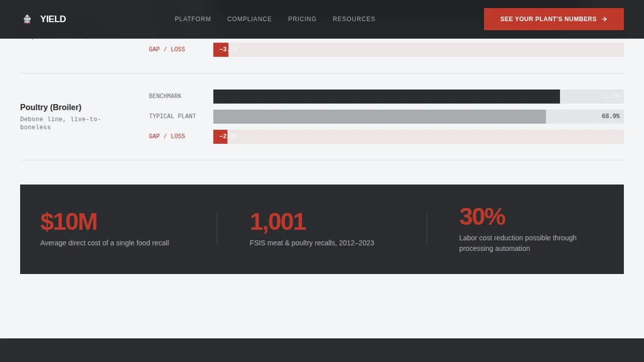Image resolution: width=644 pixels, height=362 pixels.
Task: Click FSIS meat & poultry recalls caption
Action: [312, 243]
